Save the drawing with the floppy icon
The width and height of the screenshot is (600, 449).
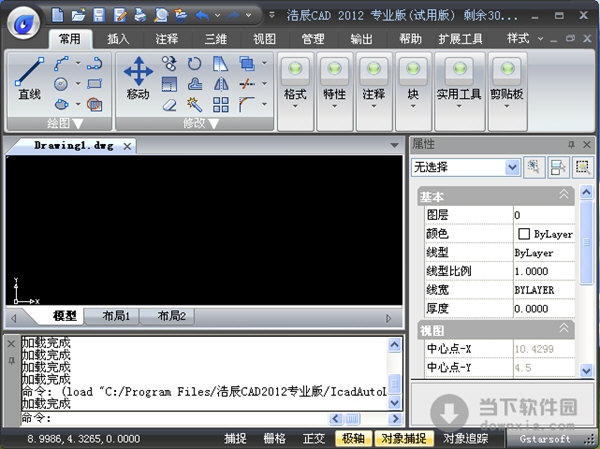tap(99, 15)
